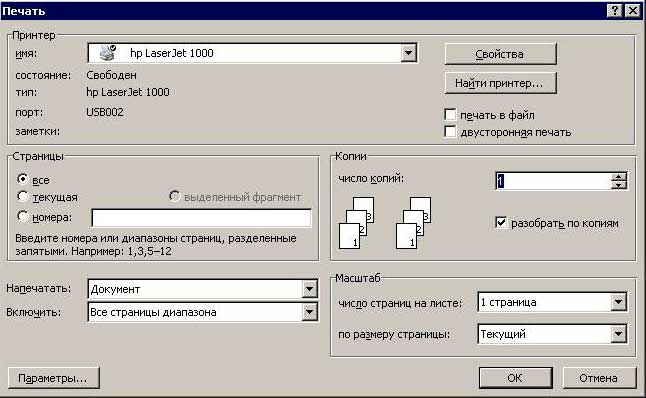This screenshot has height=398, width=646.
Task: Select the «текущая» page radio button
Action: (23, 196)
